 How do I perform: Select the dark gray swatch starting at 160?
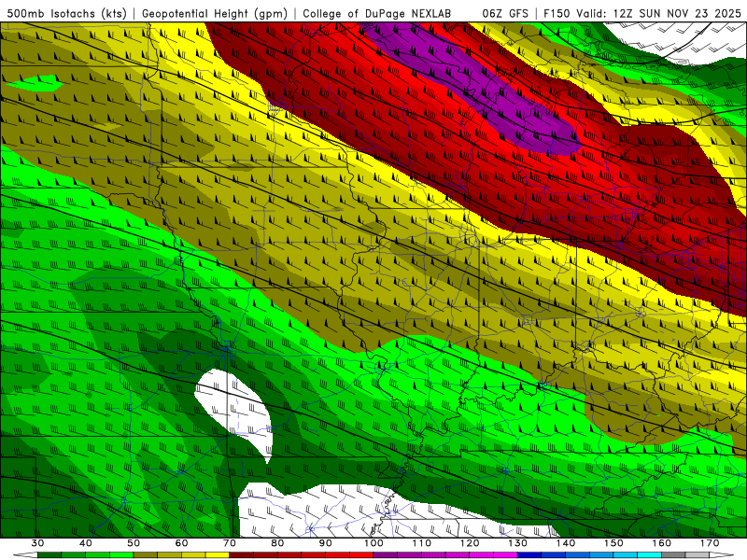pos(673,555)
